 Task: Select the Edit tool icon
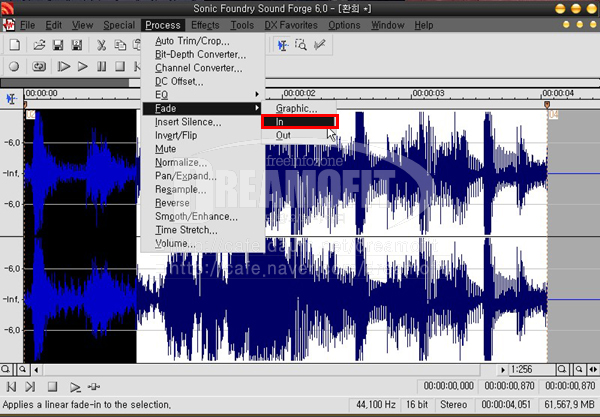(283, 45)
